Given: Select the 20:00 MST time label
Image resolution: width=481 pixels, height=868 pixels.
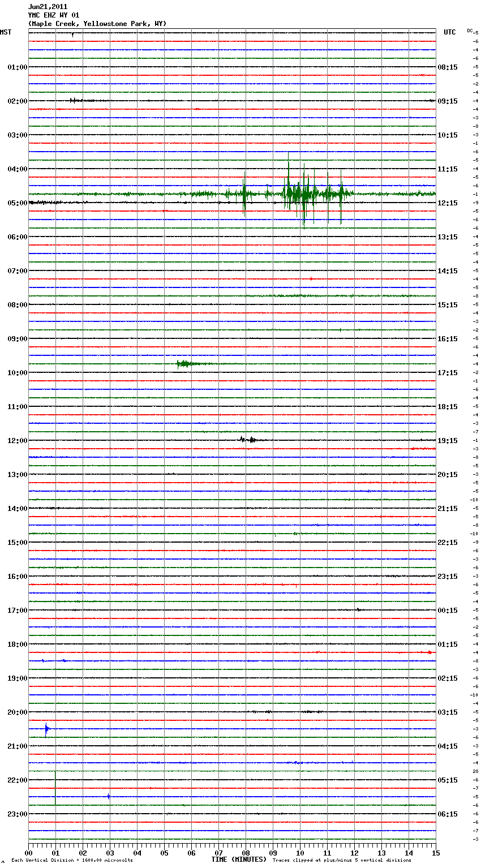Looking at the screenshot, I should [18, 712].
